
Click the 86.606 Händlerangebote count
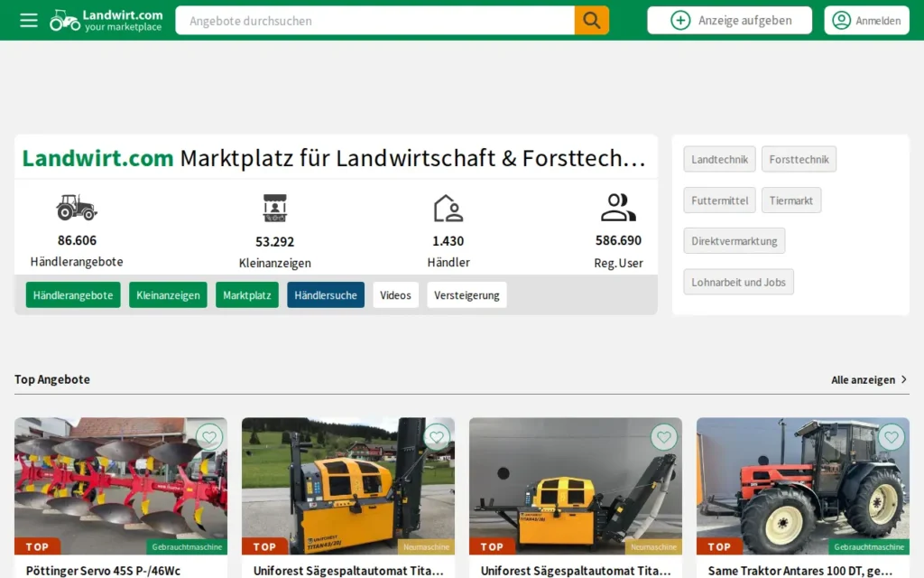(x=77, y=240)
